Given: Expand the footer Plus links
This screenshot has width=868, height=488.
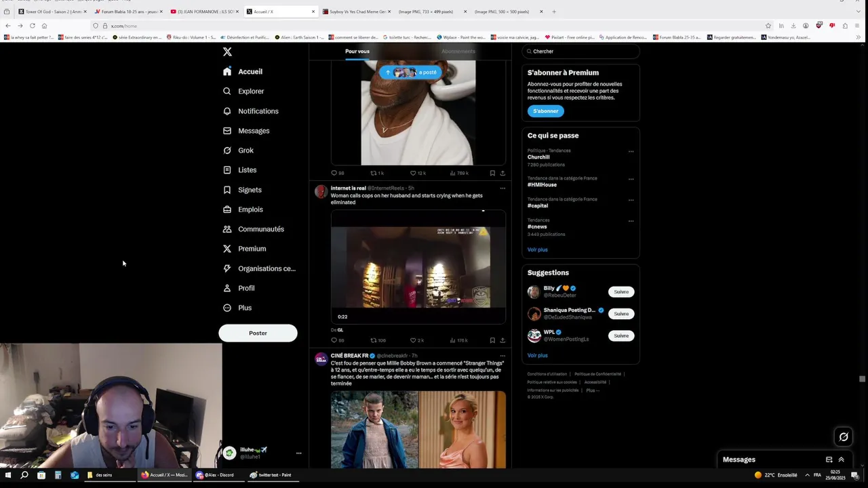Looking at the screenshot, I should click(593, 390).
